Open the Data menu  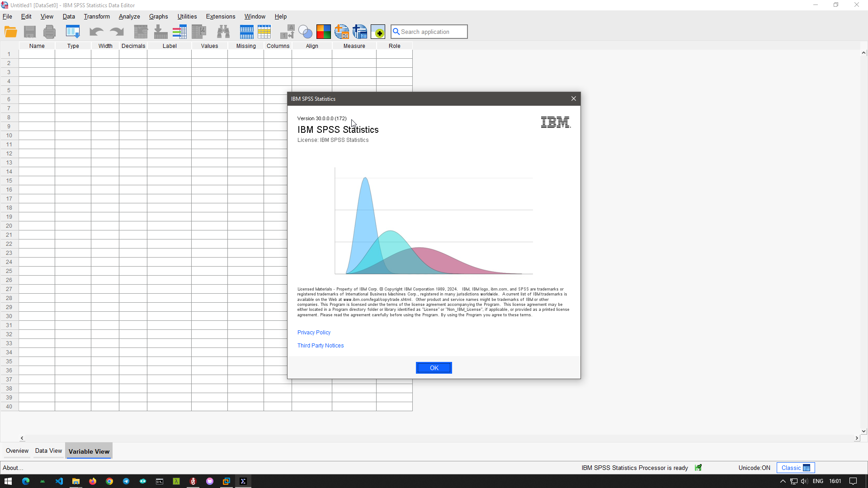click(x=69, y=16)
